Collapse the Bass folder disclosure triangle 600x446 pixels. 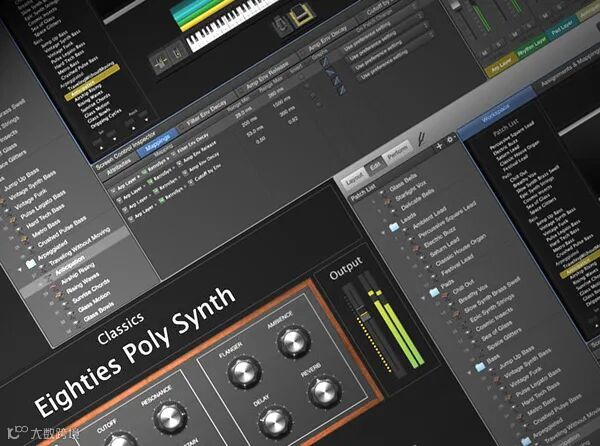(x=470, y=372)
